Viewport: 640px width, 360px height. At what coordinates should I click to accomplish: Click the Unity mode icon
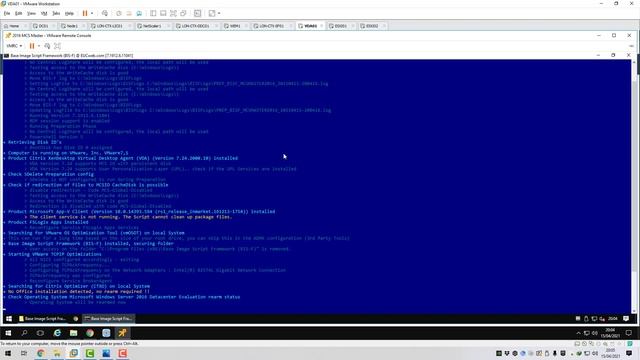(x=183, y=13)
